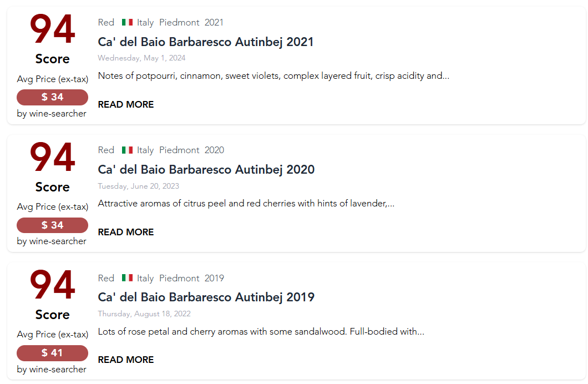
Task: Open Ca' del Baio Barbaresco Autinbej 2020 title
Action: click(x=206, y=170)
